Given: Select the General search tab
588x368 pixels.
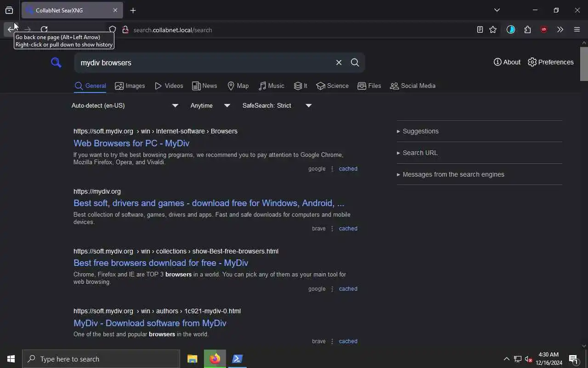Looking at the screenshot, I should [90, 86].
